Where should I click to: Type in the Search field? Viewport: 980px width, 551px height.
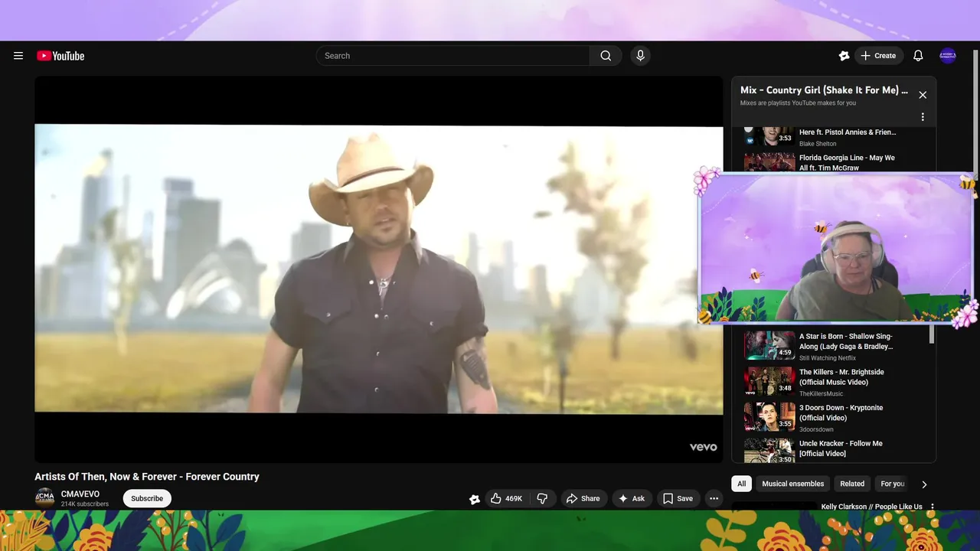(x=452, y=56)
